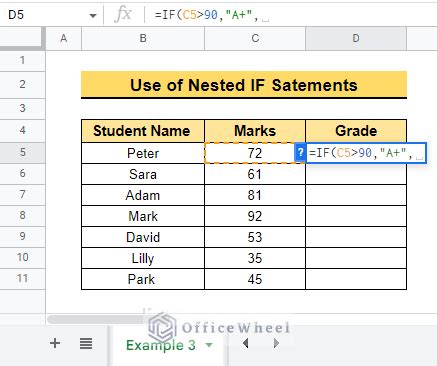Select row 6 header
Viewport: 437px width, 366px height.
tap(22, 173)
